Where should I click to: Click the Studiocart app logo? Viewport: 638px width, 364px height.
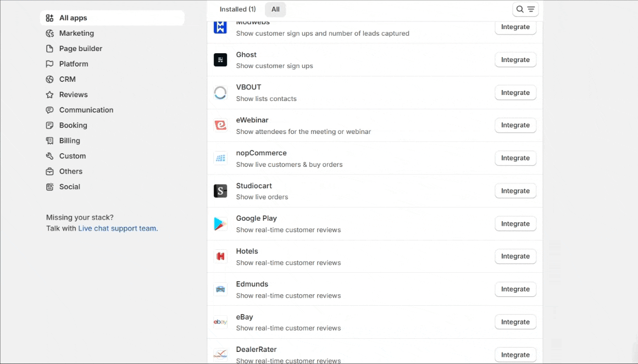(x=220, y=191)
